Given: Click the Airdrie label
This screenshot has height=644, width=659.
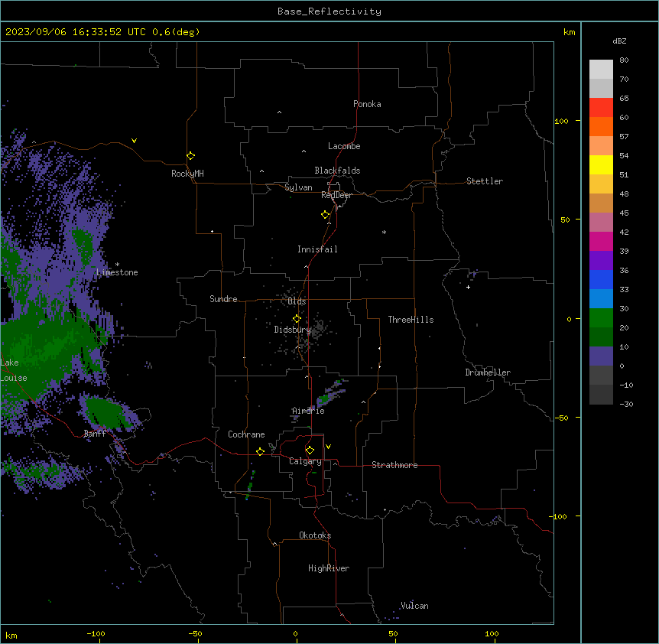Looking at the screenshot, I should [309, 411].
